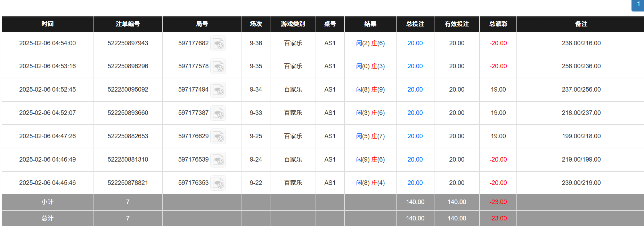Screen dimensions: 644x226
Task: Go to page 1 button
Action: pyautogui.click(x=638, y=5)
